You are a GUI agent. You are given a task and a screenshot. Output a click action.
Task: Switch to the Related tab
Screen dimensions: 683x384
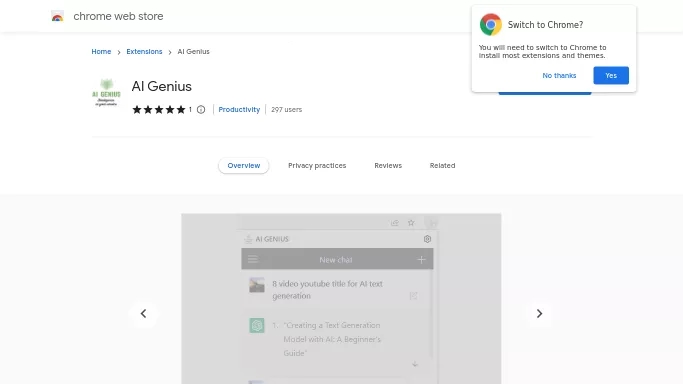(442, 165)
